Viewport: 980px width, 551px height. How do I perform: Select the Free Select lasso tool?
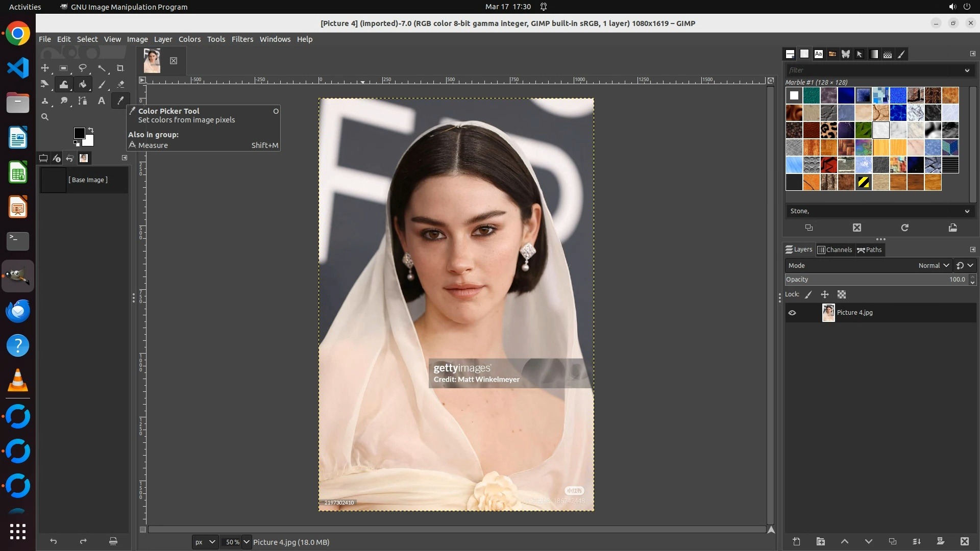coord(82,68)
